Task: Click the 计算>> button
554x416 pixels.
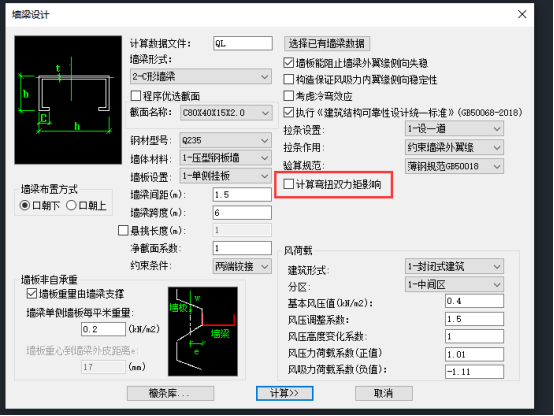Action: [x=284, y=393]
